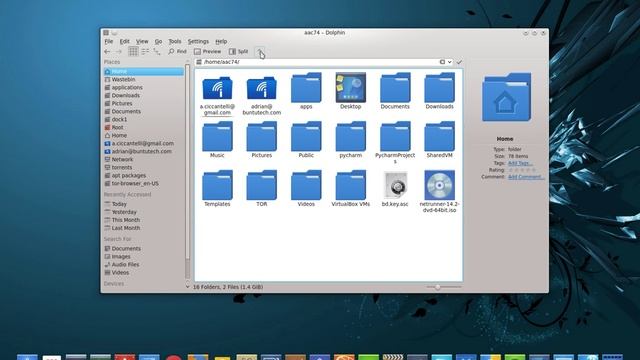
Task: Select the TOR folder icon
Action: (262, 185)
